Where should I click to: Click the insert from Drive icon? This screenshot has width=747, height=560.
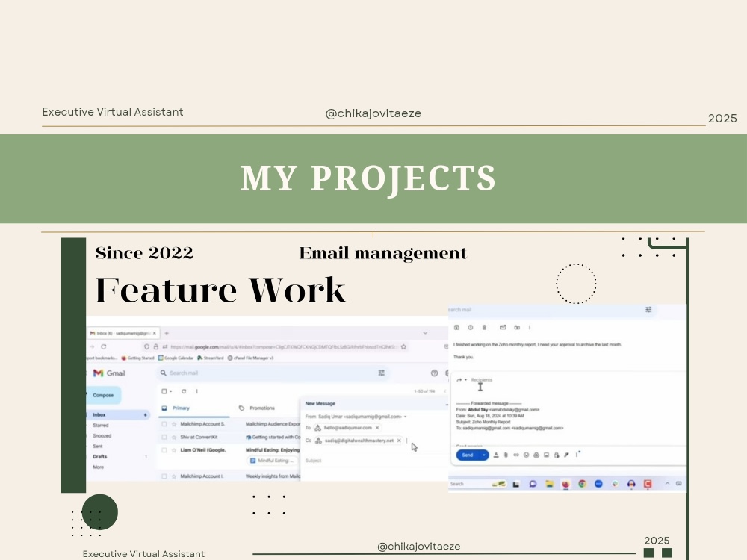click(x=536, y=455)
